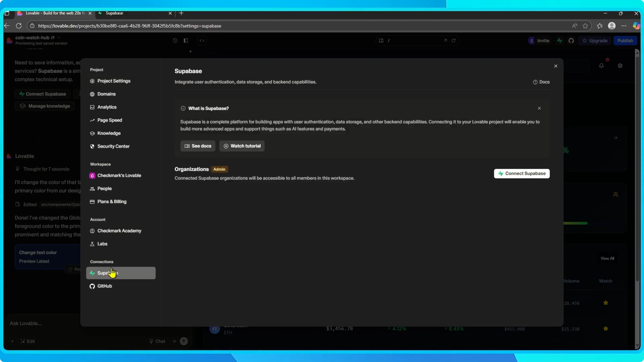Click the read aloud icon
This screenshot has height=362, width=644.
tap(575, 26)
